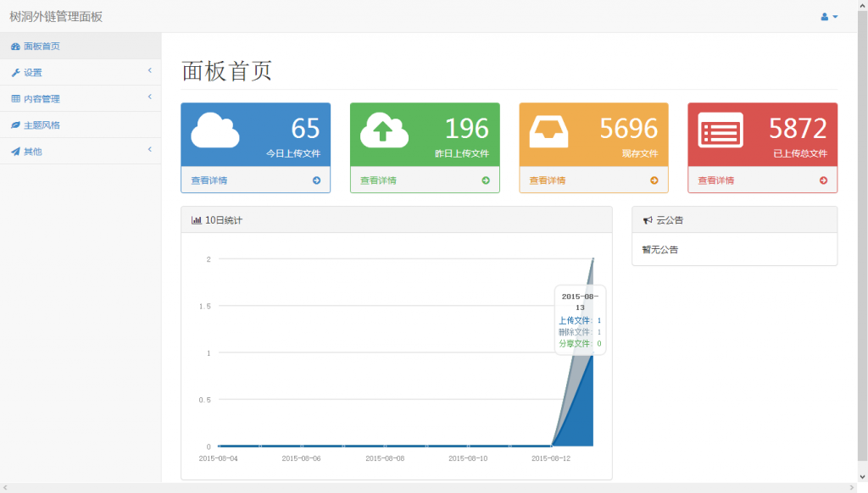The width and height of the screenshot is (868, 493).
Task: Expand the 其他 chevron arrow
Action: (x=149, y=149)
